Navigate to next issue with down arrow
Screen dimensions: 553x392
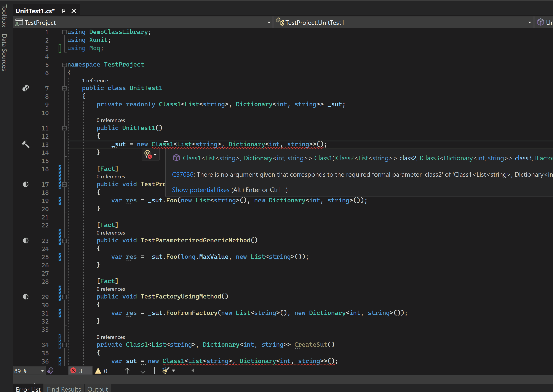143,371
